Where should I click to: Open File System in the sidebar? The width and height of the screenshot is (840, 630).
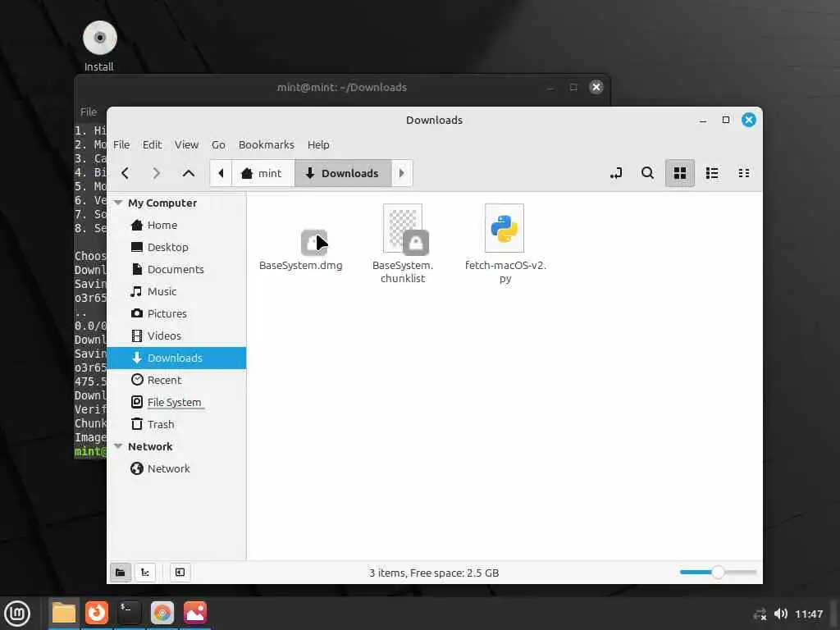click(x=176, y=402)
